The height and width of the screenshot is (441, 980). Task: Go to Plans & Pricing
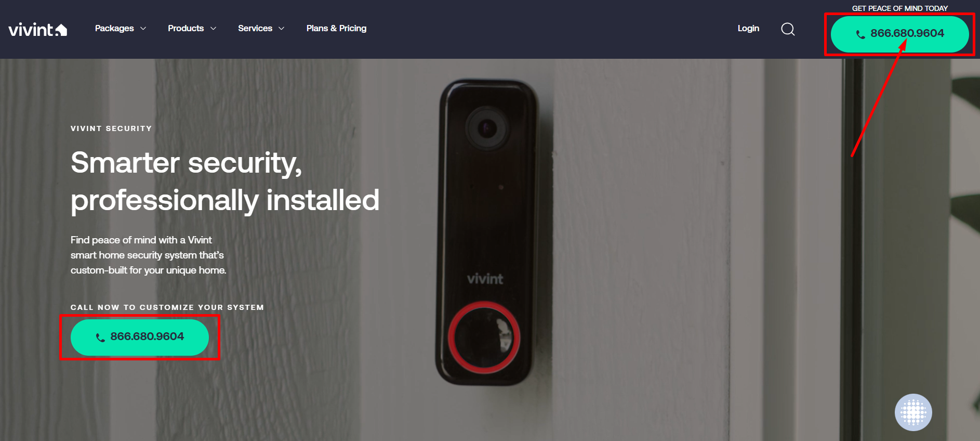336,29
